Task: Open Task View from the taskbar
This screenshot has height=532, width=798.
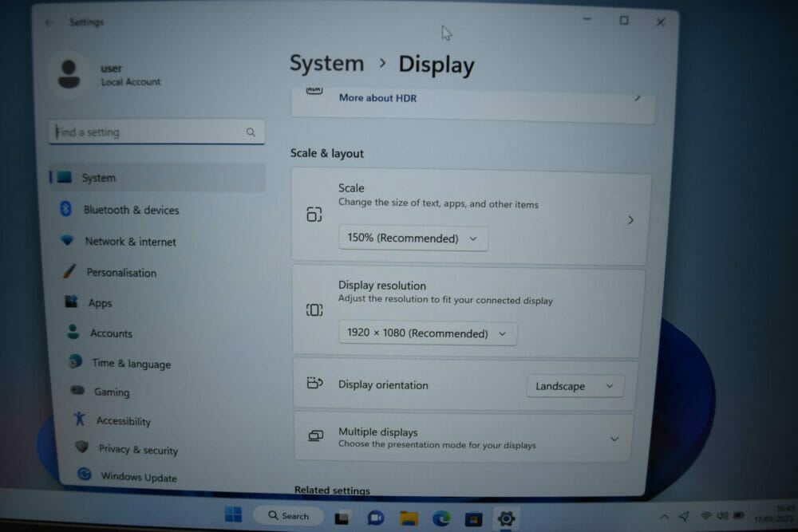Action: (342, 518)
